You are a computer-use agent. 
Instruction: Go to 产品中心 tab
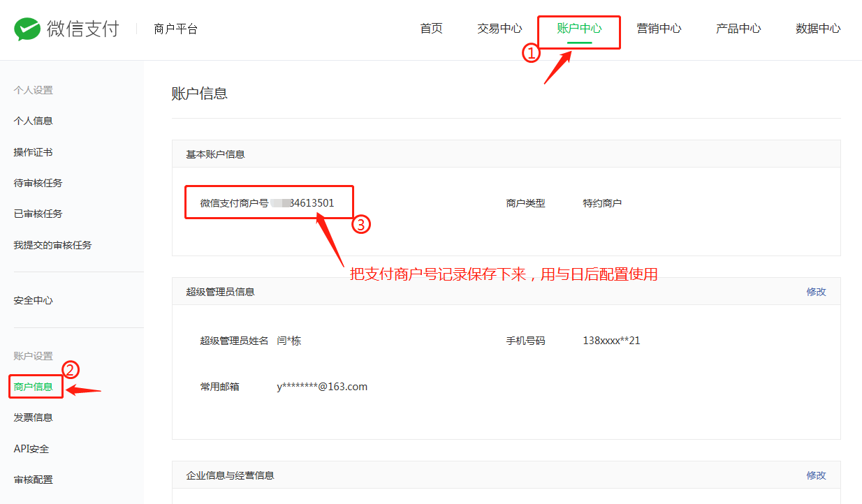pos(738,29)
